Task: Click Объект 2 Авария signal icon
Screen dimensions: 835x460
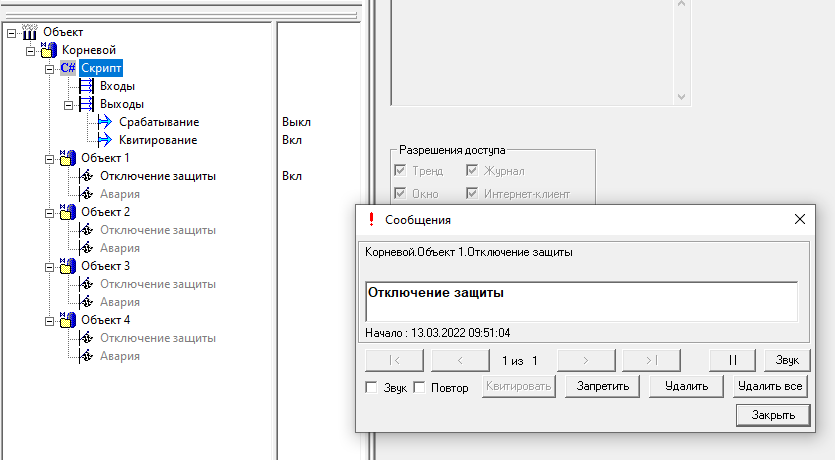Action: (x=86, y=248)
